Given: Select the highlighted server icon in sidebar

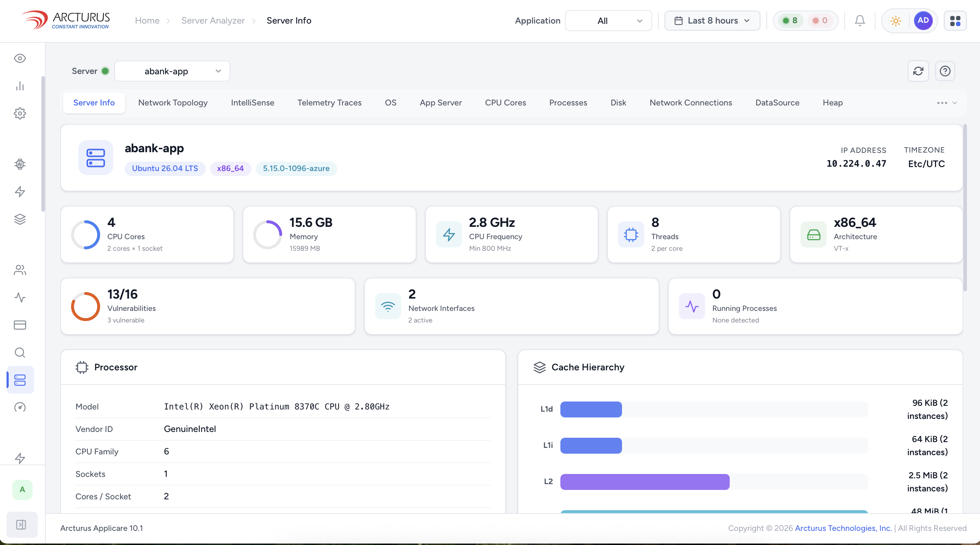Looking at the screenshot, I should tap(20, 380).
